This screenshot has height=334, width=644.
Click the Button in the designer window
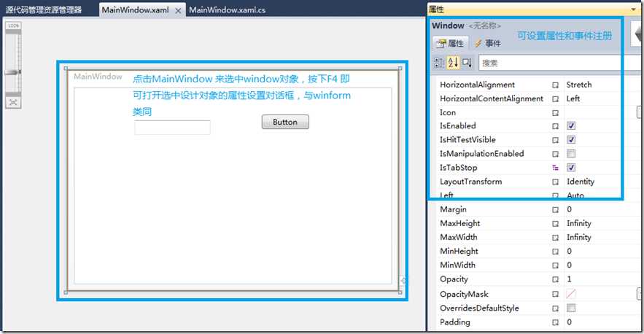[285, 122]
